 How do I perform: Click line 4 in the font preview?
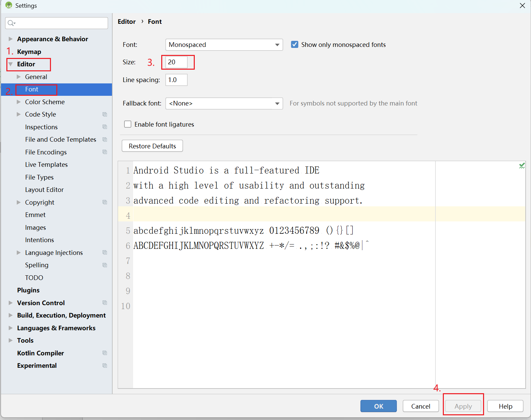click(x=322, y=214)
